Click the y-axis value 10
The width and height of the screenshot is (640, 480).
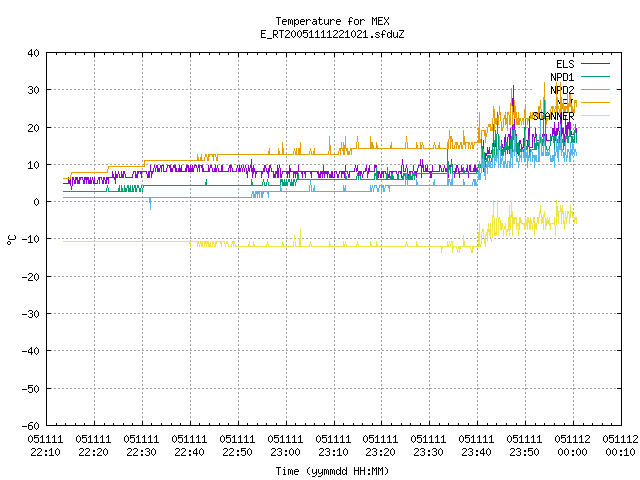click(33, 165)
